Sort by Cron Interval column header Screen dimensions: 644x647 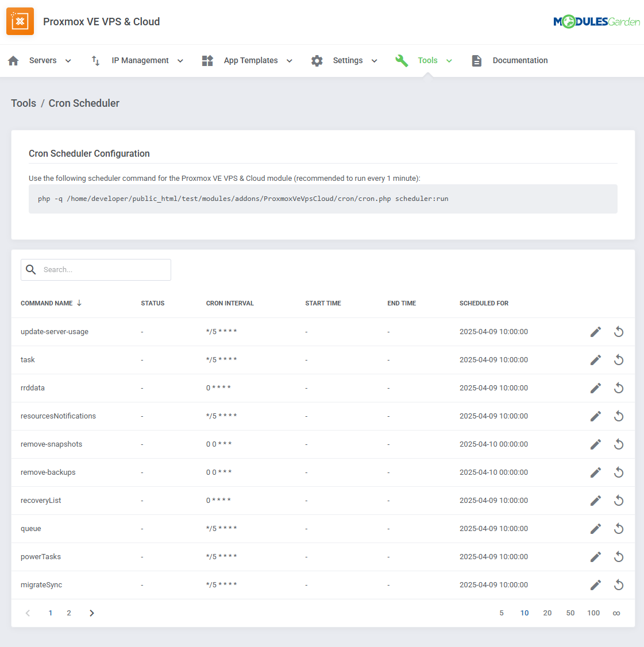230,303
